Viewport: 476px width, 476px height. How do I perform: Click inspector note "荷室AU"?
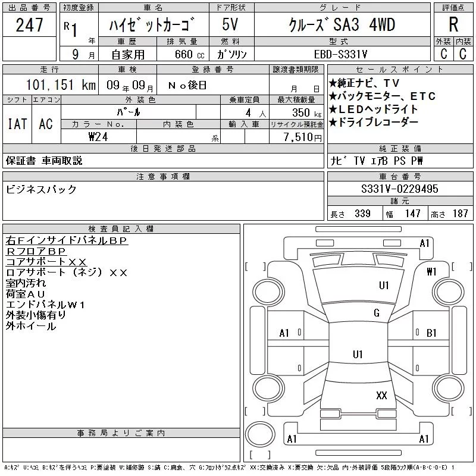(x=25, y=294)
